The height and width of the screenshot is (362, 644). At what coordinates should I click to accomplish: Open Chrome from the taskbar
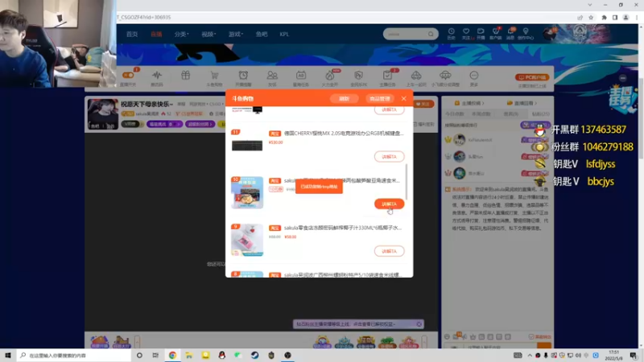click(172, 355)
